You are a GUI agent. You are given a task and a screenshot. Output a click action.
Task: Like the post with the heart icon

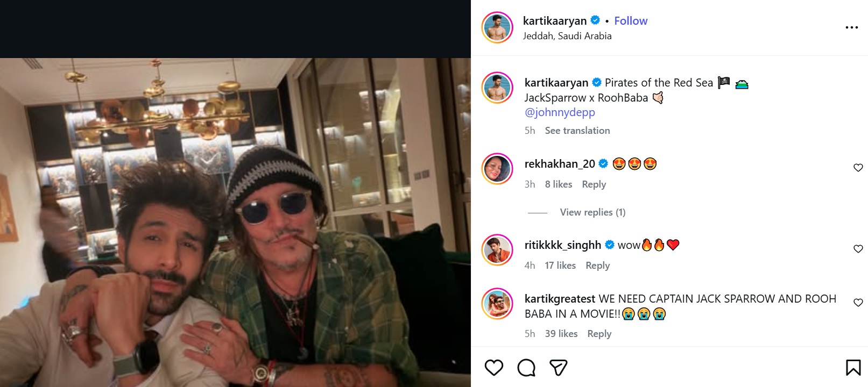493,368
